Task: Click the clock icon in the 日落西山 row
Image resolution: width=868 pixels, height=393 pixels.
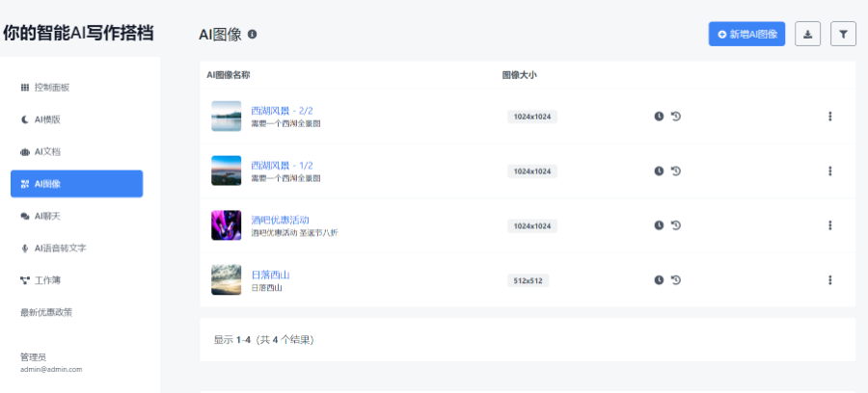Action: 659,279
